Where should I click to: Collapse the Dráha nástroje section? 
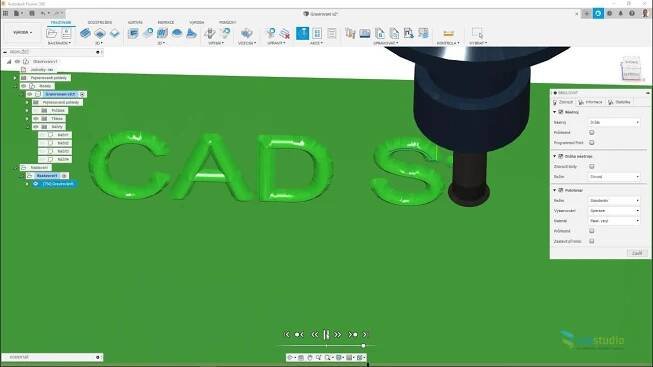pos(555,156)
